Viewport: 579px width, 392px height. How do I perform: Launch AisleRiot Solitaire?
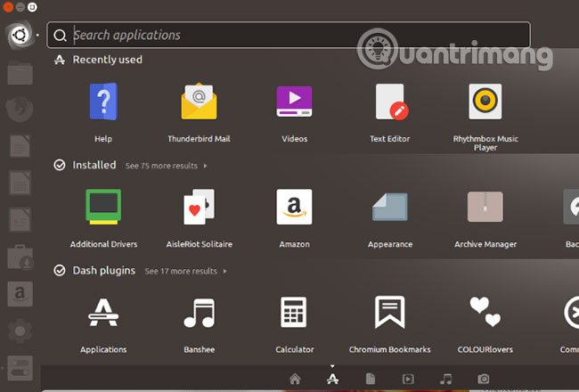199,207
